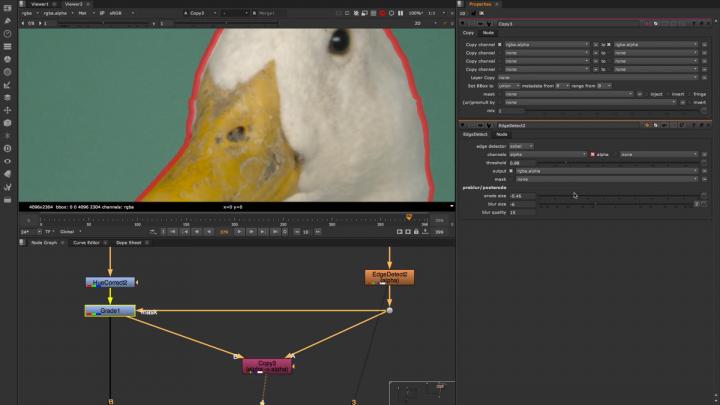
Task: Toggle the EdgeDetect output checkbox
Action: pos(511,171)
